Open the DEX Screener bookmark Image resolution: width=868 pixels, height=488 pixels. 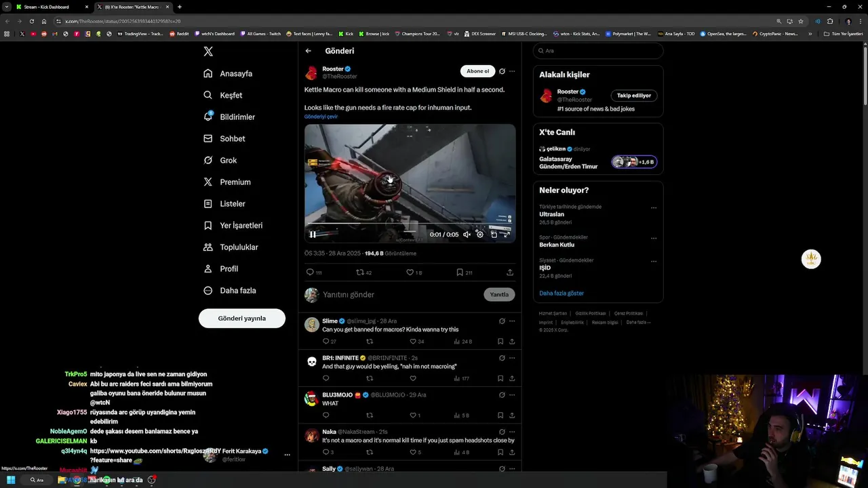(x=480, y=33)
